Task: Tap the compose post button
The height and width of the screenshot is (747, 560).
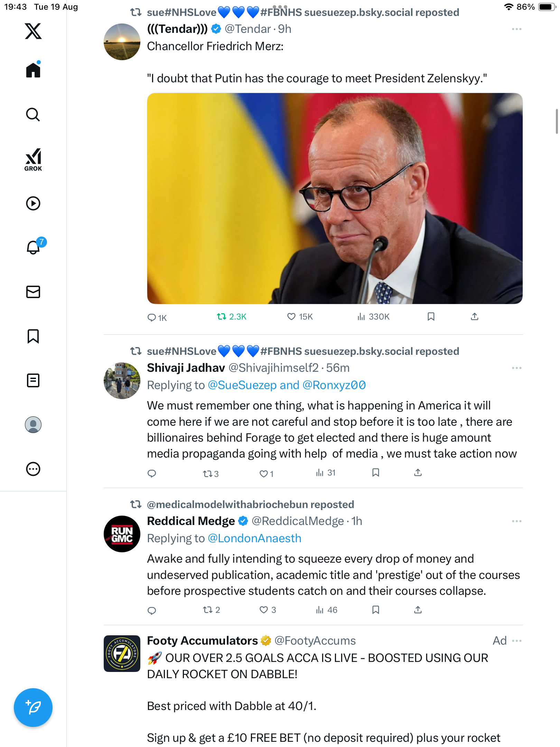Action: click(33, 708)
